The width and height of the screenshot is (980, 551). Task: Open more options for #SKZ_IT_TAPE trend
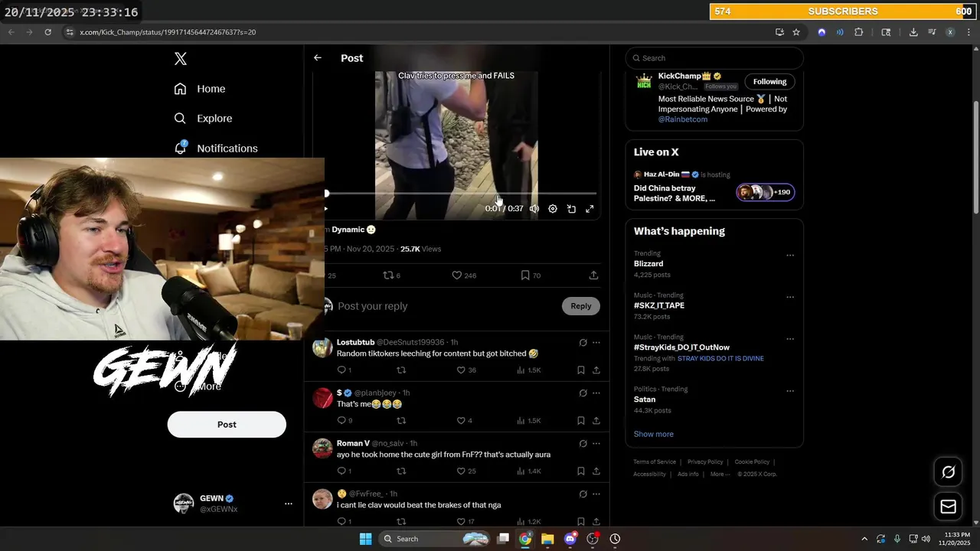click(790, 298)
